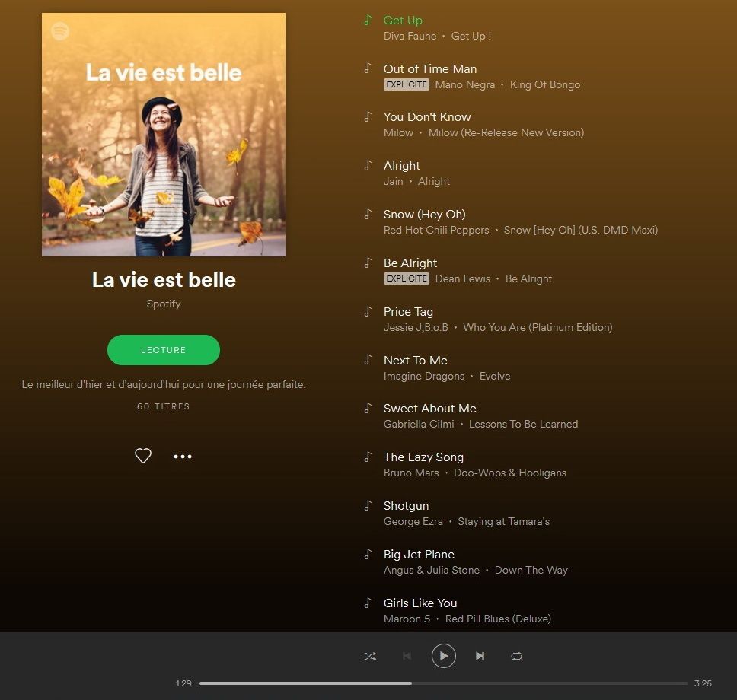Click the music note icon beside Get Up

point(368,21)
